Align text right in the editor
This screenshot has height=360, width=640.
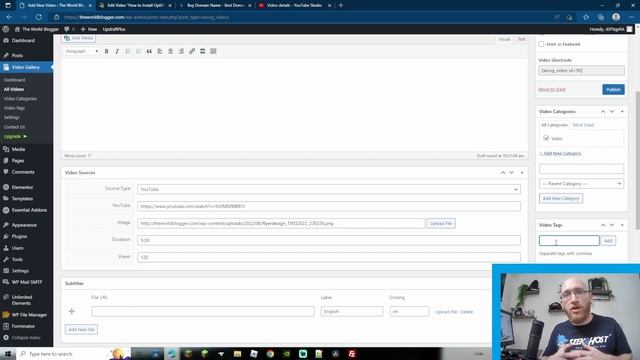coord(181,51)
